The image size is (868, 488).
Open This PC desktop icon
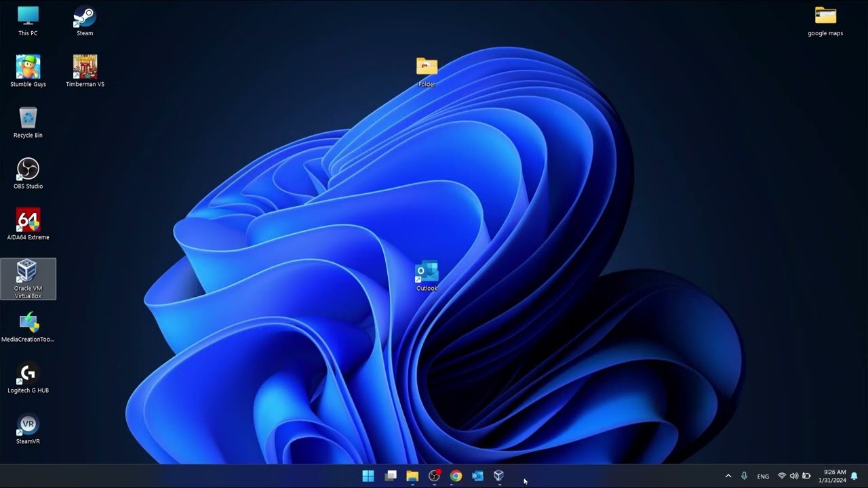[28, 20]
